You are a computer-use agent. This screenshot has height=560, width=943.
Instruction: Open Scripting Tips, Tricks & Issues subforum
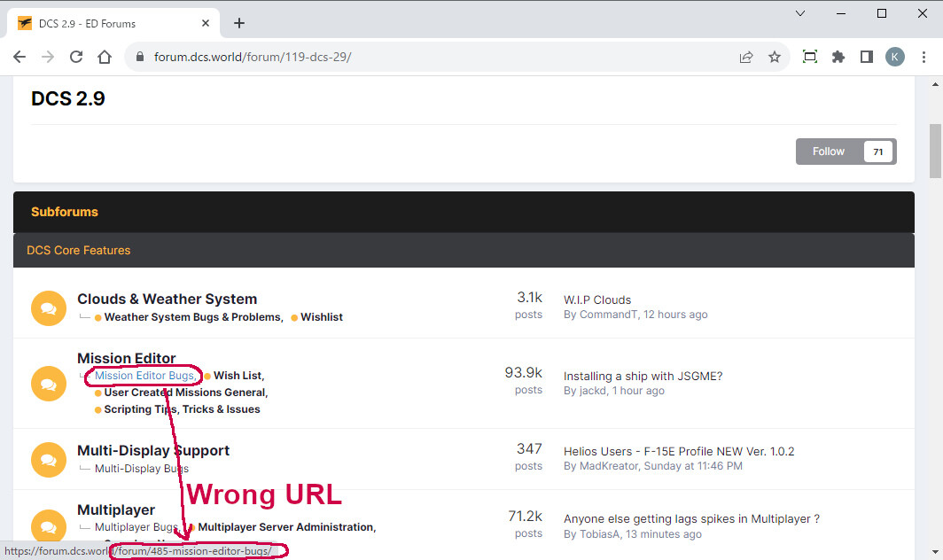pyautogui.click(x=183, y=409)
